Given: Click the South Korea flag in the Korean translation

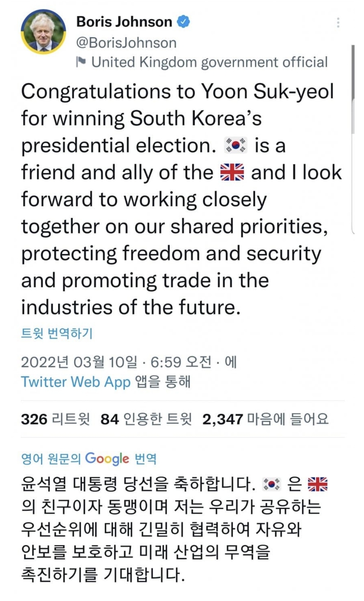Looking at the screenshot, I should point(272,484).
